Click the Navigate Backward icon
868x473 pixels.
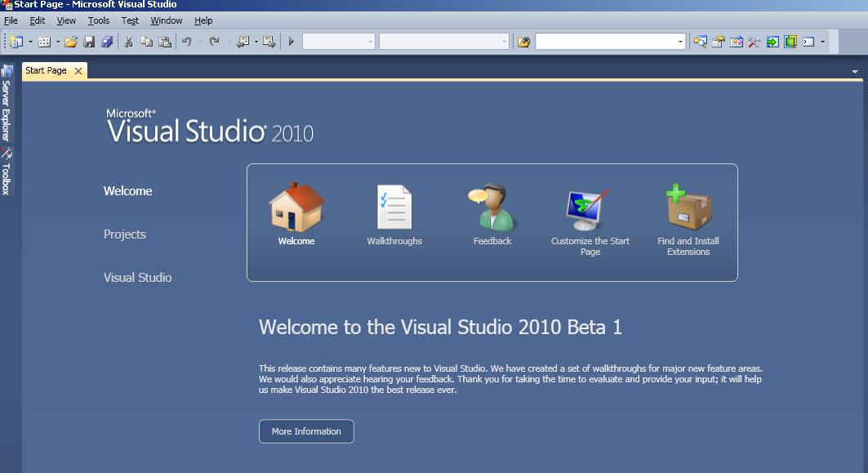pos(243,42)
